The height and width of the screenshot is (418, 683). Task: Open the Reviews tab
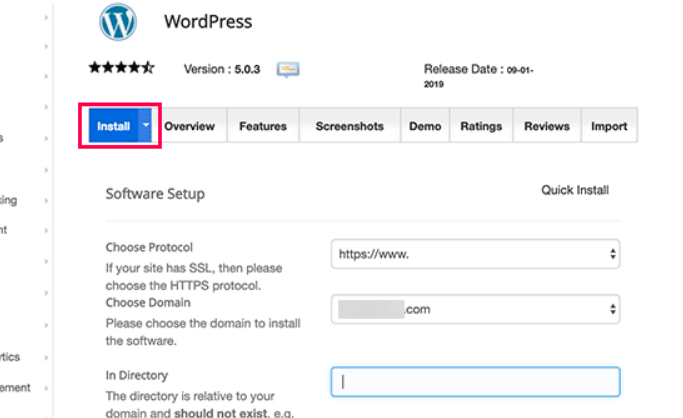547,126
